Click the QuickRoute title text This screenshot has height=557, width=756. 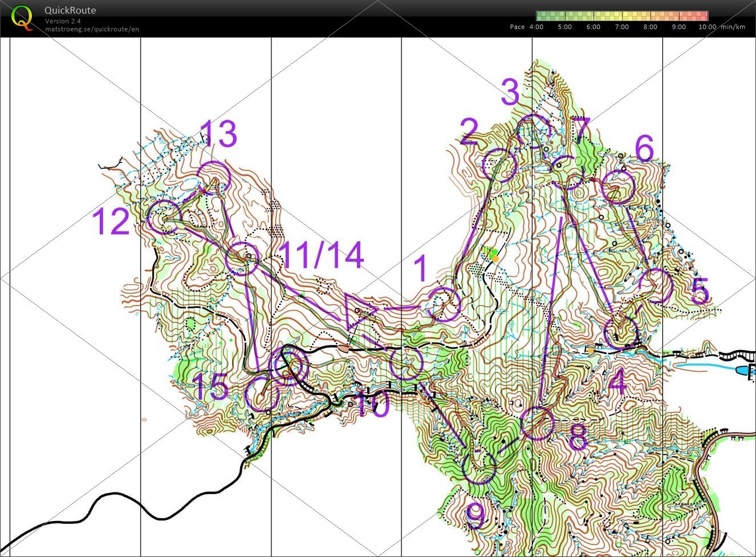coord(70,10)
